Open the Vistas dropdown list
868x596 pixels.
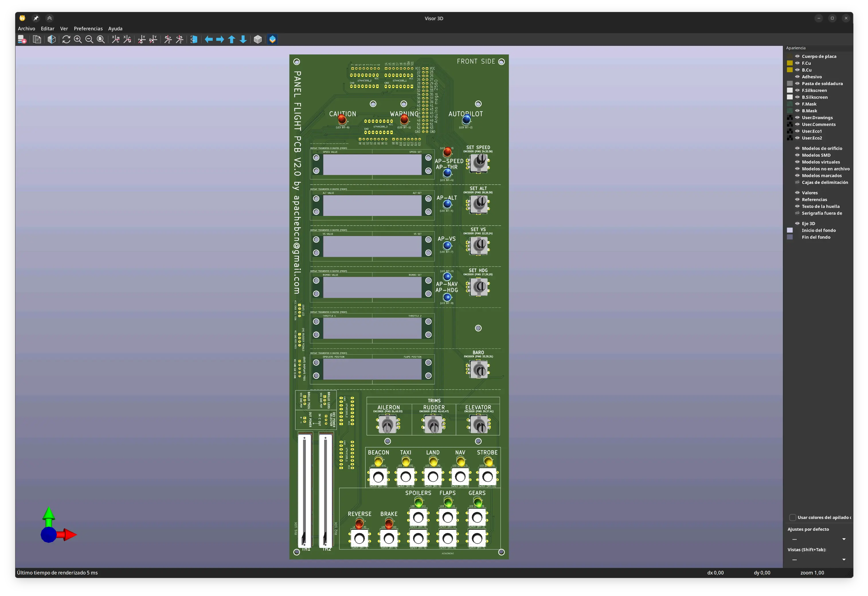(818, 560)
